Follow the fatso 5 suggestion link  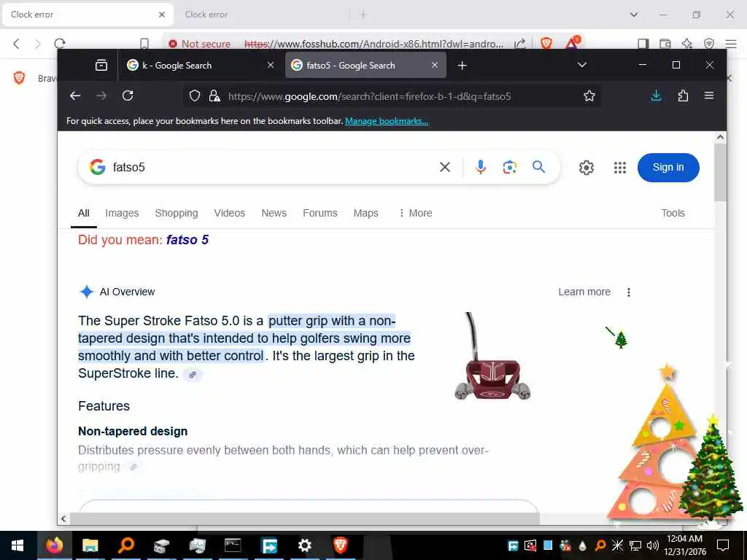[x=187, y=239]
